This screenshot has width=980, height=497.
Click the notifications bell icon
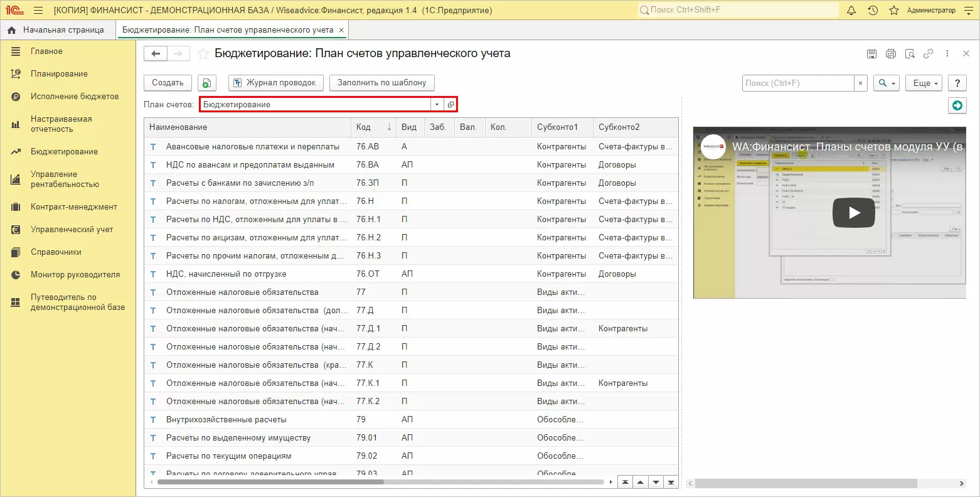pos(851,11)
